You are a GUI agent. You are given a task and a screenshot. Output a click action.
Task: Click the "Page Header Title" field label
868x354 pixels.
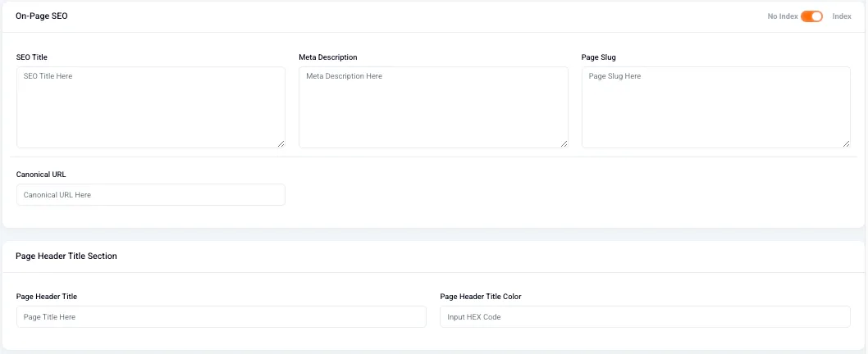(47, 297)
